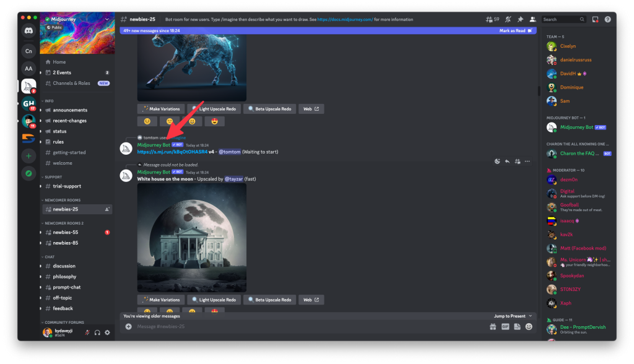The image size is (634, 364).
Task: Toggle the member list visibility icon
Action: point(532,19)
